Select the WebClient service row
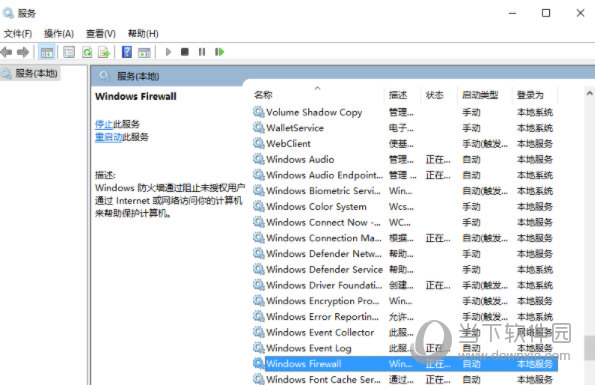The width and height of the screenshot is (595, 385). 405,144
